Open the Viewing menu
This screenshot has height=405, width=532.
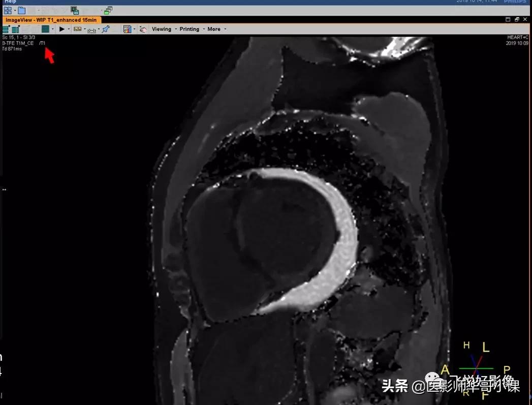pos(162,29)
